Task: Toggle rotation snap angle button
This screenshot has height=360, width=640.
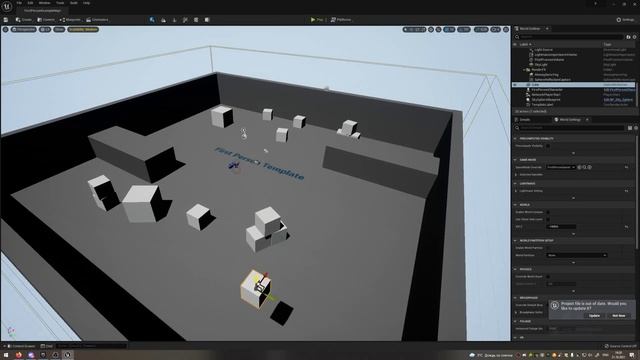Action: pos(464,29)
